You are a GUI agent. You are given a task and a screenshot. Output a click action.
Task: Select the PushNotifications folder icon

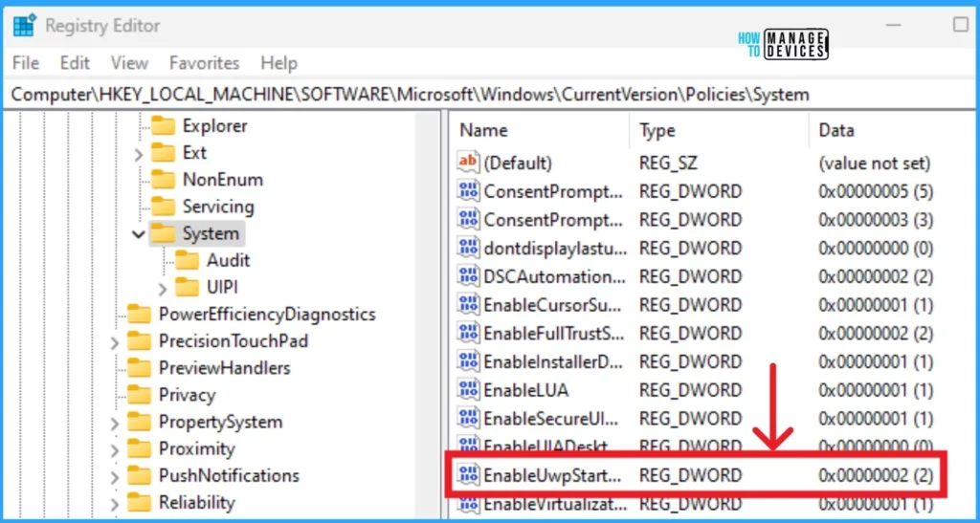pos(139,475)
